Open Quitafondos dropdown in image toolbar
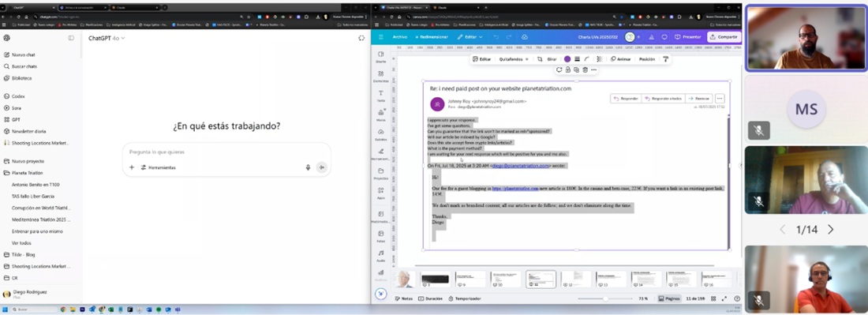The height and width of the screenshot is (315, 868). click(x=514, y=59)
